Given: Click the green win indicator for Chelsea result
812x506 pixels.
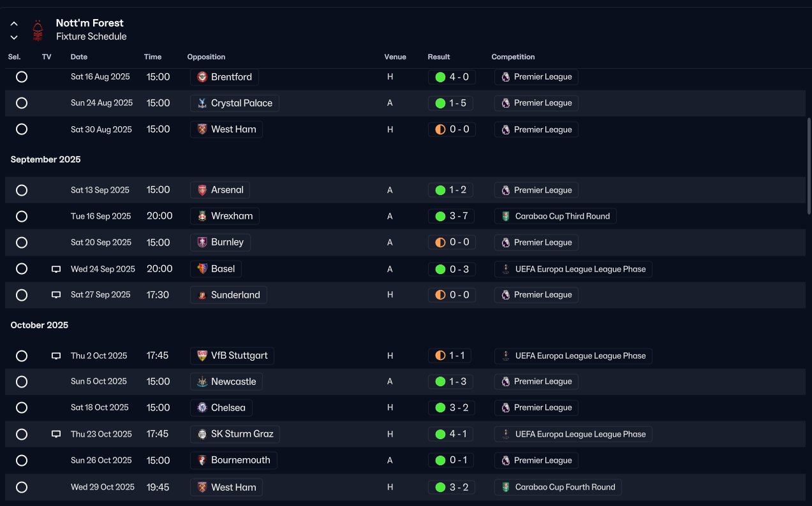Looking at the screenshot, I should pos(440,408).
